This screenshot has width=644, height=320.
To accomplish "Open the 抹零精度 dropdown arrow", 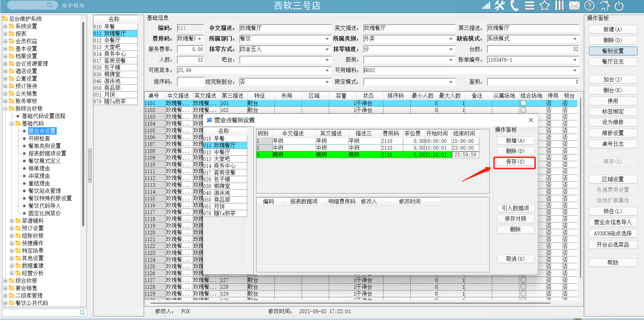I will tap(451, 49).
